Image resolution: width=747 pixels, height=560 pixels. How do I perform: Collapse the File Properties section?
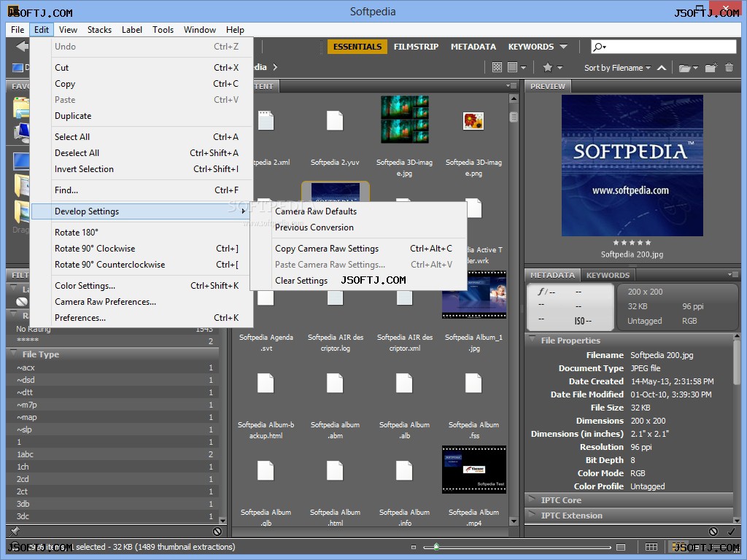(x=532, y=340)
